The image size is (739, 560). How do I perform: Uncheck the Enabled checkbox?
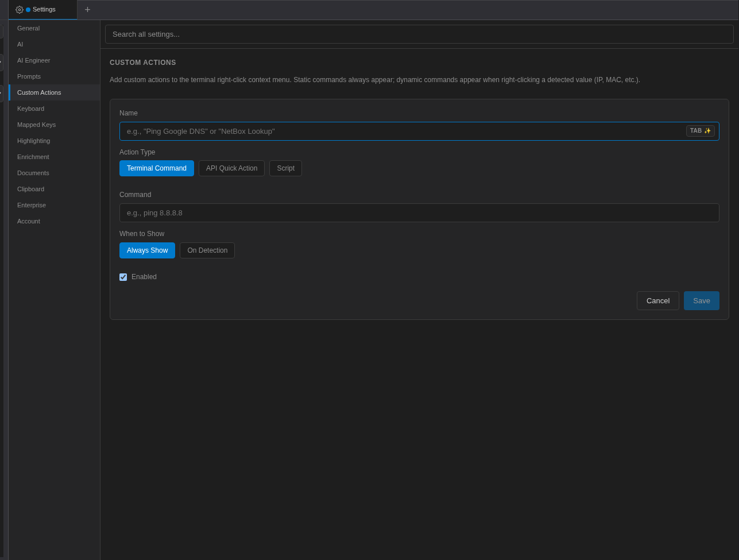[123, 277]
